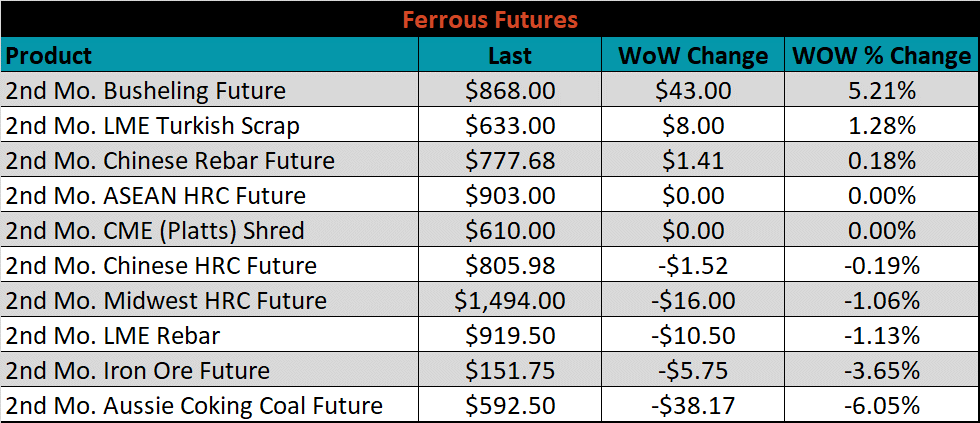The height and width of the screenshot is (423, 980).
Task: Click the Ferrous Futures title
Action: [490, 20]
